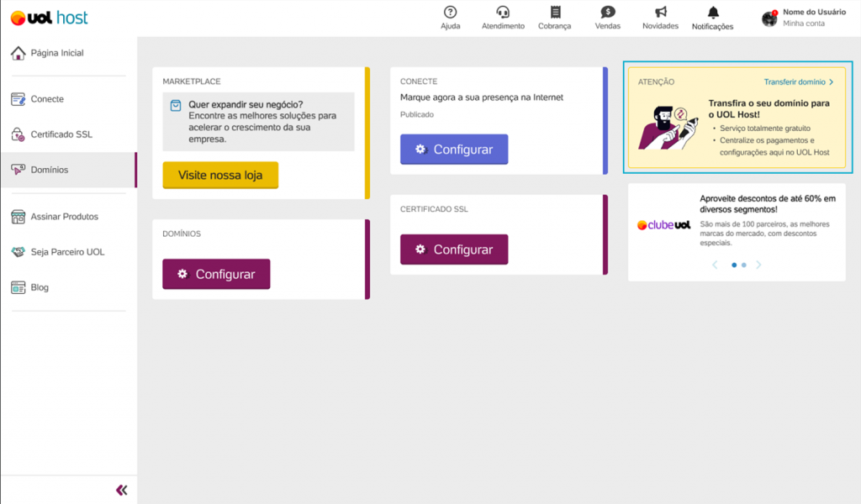This screenshot has width=861, height=504.
Task: Open the Notificações bell icon
Action: 713,13
